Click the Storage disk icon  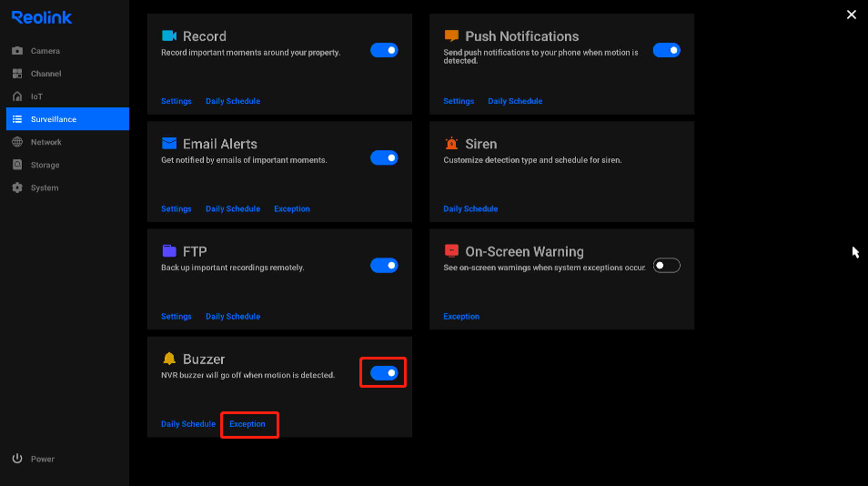pos(17,165)
